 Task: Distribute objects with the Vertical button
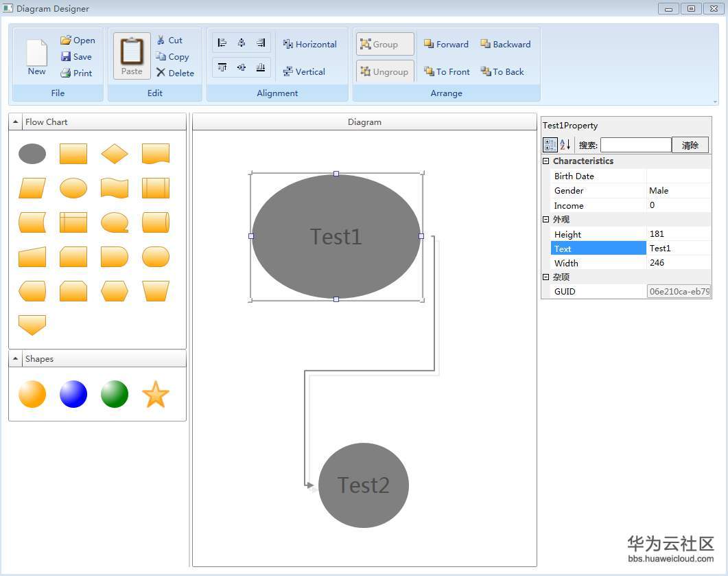pyautogui.click(x=304, y=71)
